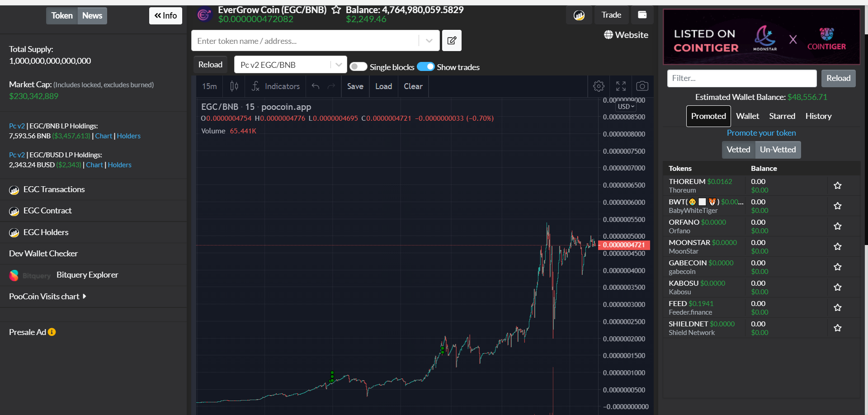Select the Vetted token filter
868x415 pixels.
[738, 150]
